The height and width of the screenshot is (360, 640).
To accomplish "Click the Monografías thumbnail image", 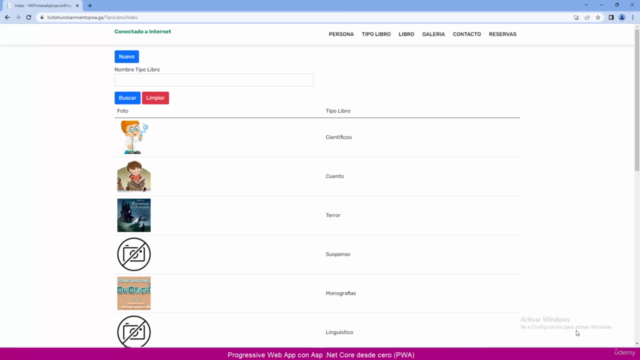I will tap(134, 293).
